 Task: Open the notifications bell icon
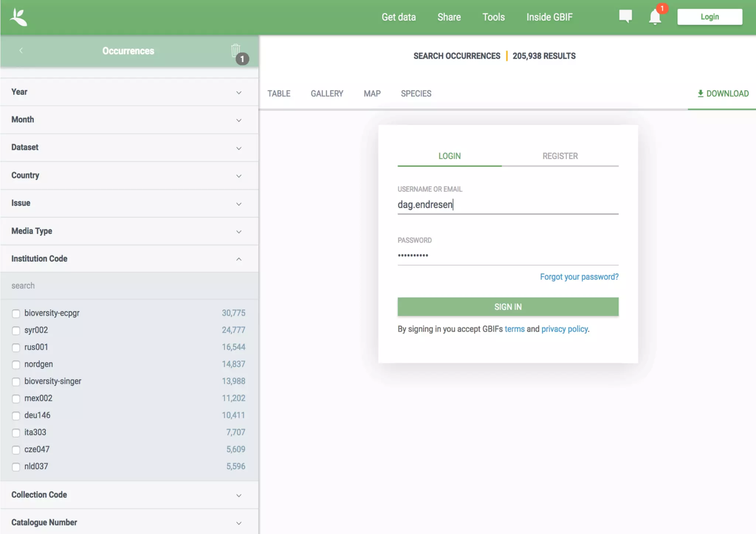654,17
